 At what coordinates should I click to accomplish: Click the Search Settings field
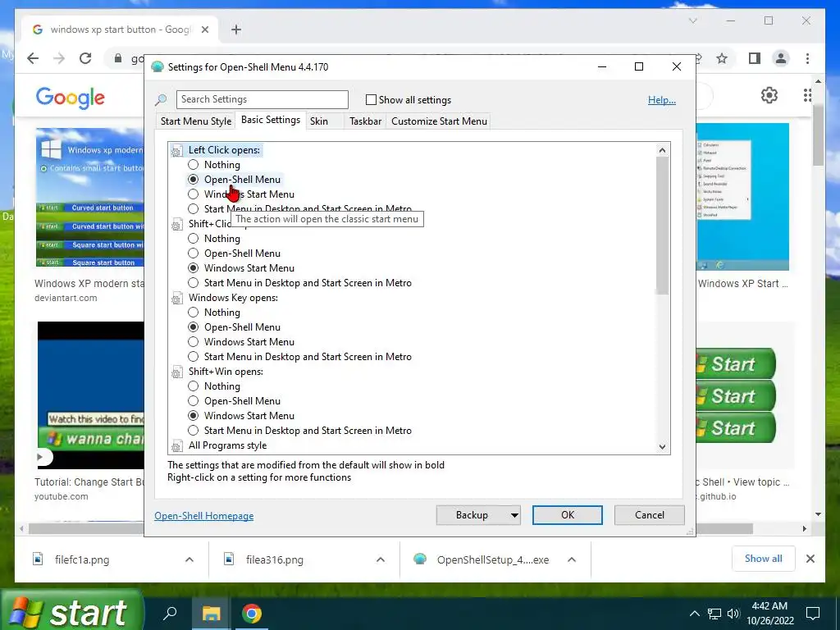tap(262, 99)
